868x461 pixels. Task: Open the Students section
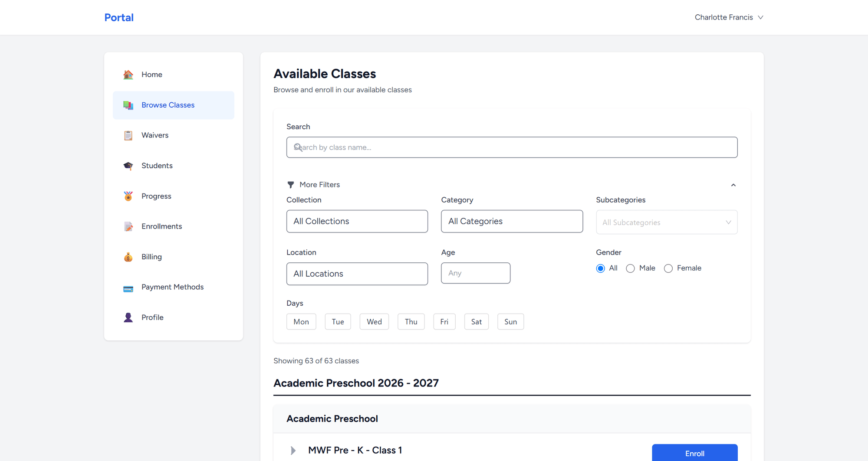[x=174, y=166]
